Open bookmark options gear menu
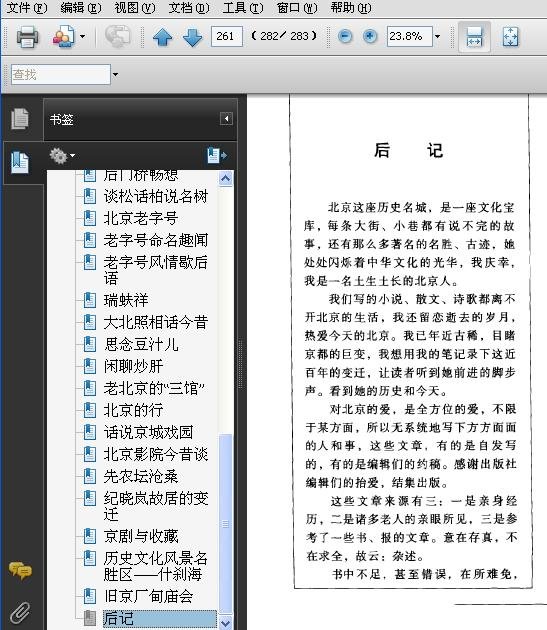Viewport: 547px width, 630px height. pyautogui.click(x=61, y=156)
